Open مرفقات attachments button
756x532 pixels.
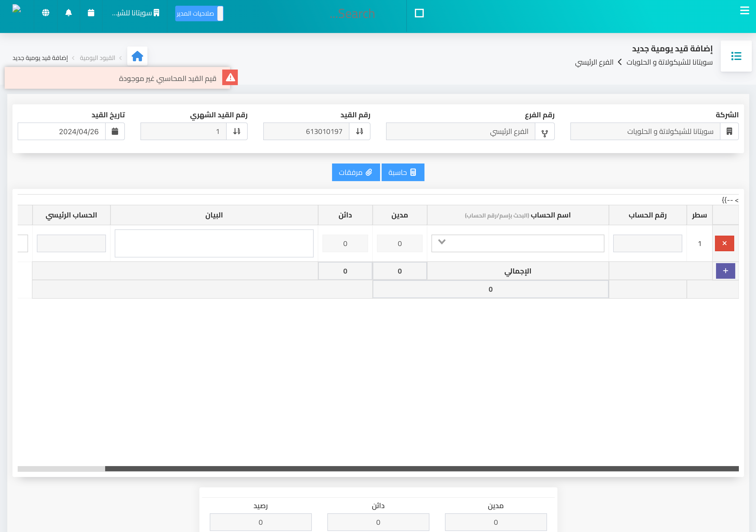356,172
